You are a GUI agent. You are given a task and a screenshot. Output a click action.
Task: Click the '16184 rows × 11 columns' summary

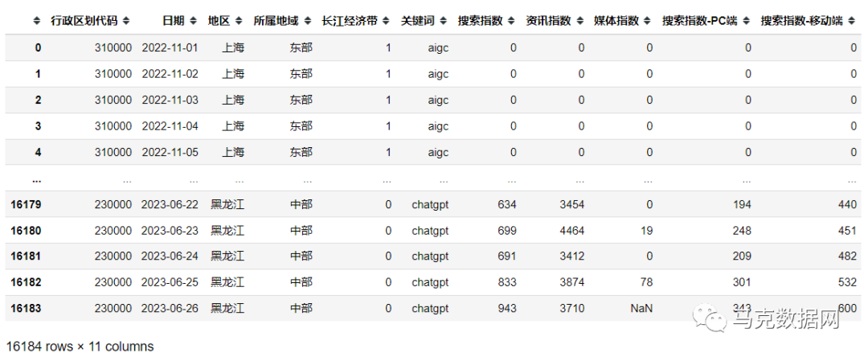(80, 347)
